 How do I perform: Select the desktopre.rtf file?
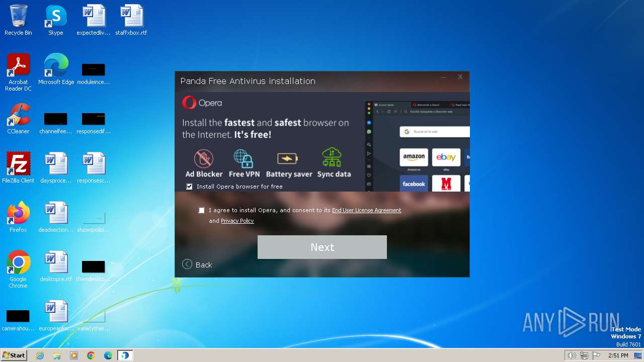coord(56,266)
